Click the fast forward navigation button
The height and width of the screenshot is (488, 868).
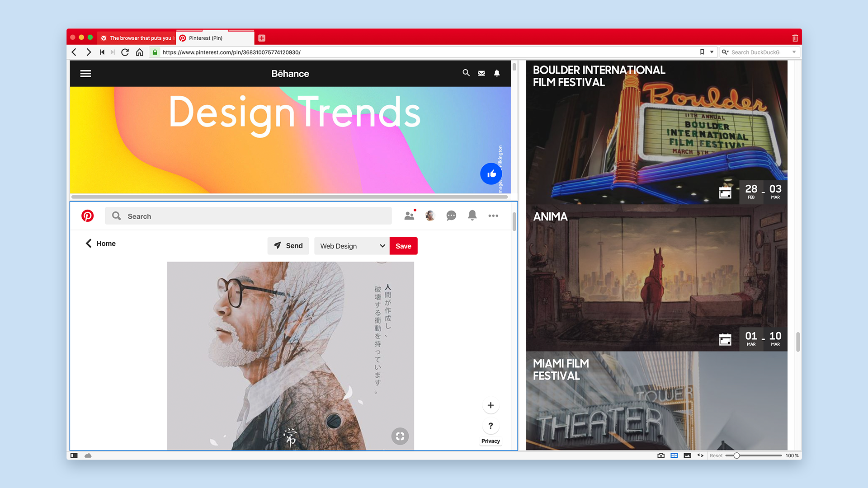click(113, 52)
